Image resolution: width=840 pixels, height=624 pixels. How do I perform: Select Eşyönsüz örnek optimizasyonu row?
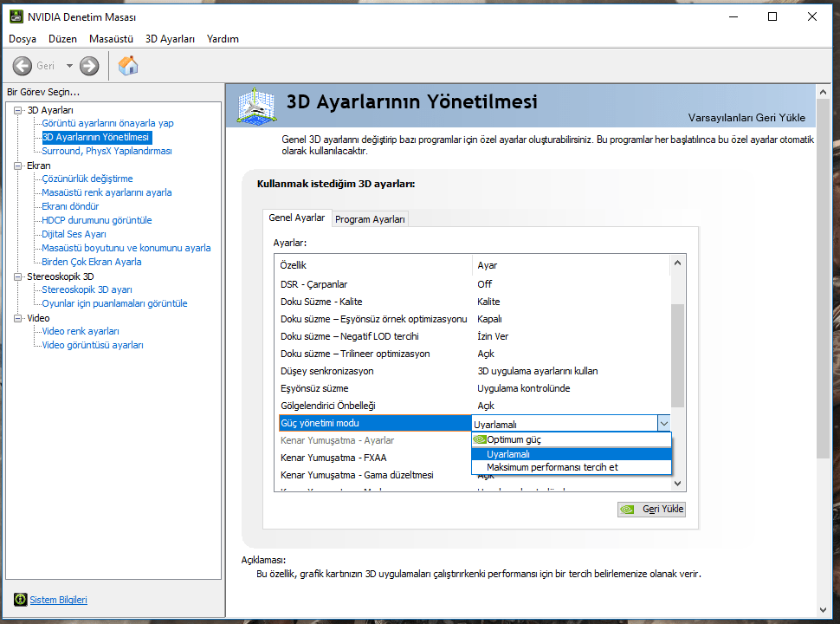coord(474,319)
